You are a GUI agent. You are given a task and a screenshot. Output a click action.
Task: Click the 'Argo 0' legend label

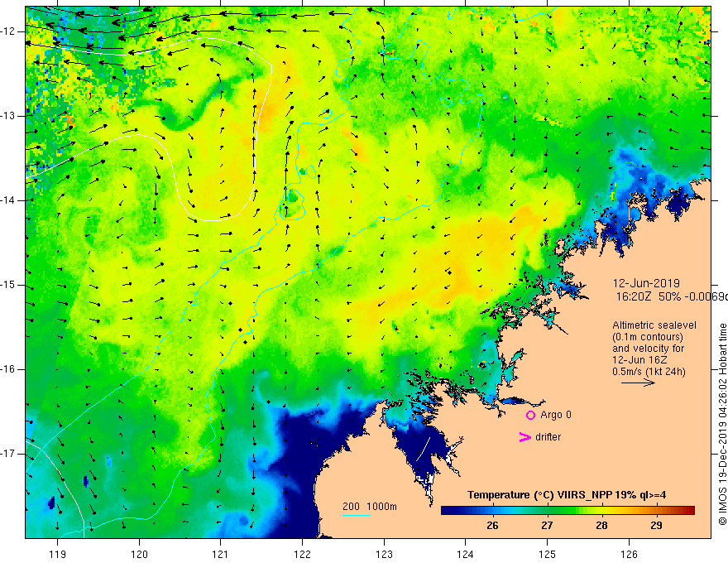tap(556, 415)
